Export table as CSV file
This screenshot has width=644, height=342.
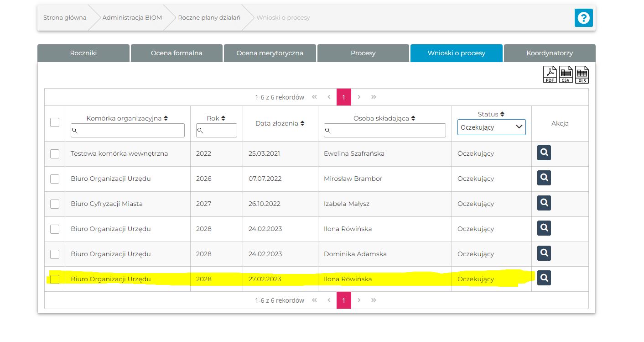tap(566, 74)
